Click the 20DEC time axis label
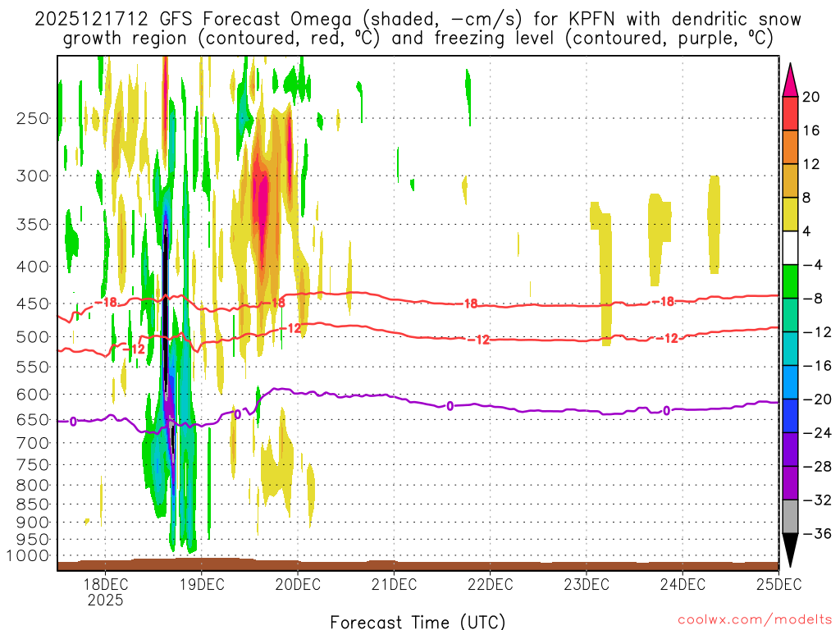Viewport: 840px width, 630px height. coord(298,584)
